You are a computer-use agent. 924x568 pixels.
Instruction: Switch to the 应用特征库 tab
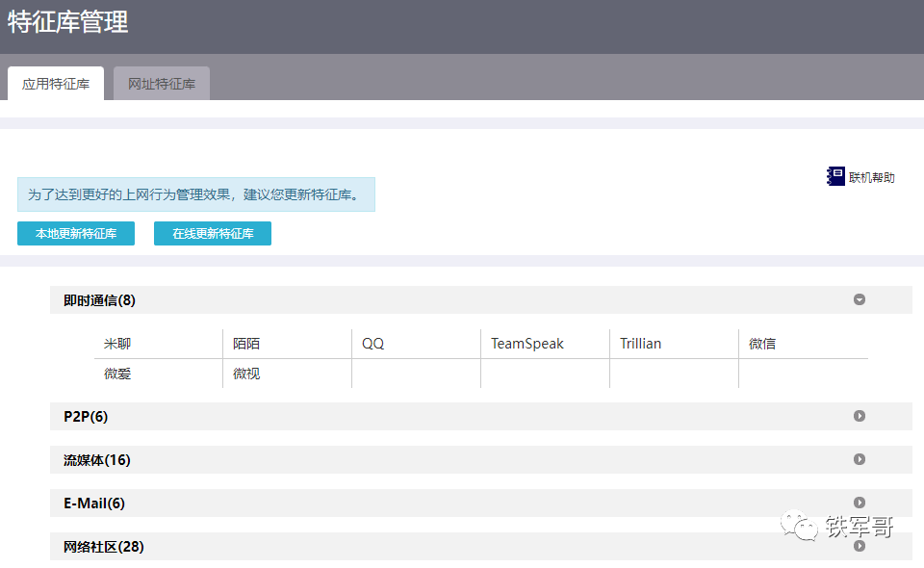pos(56,84)
